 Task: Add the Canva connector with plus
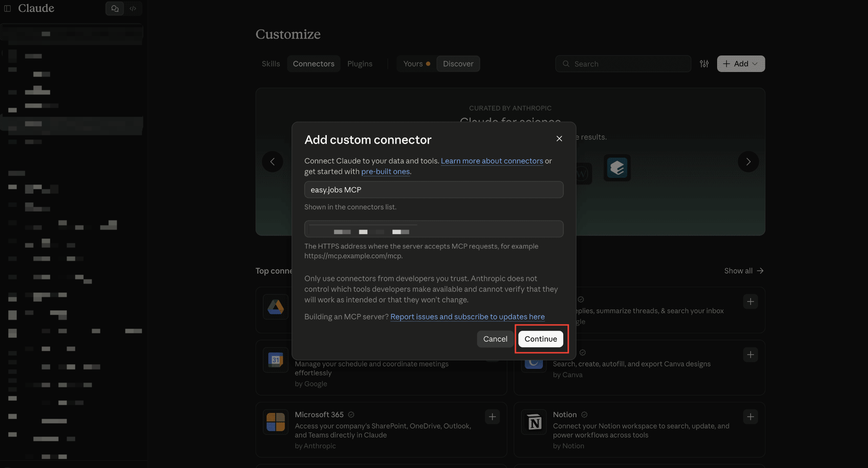pos(751,354)
